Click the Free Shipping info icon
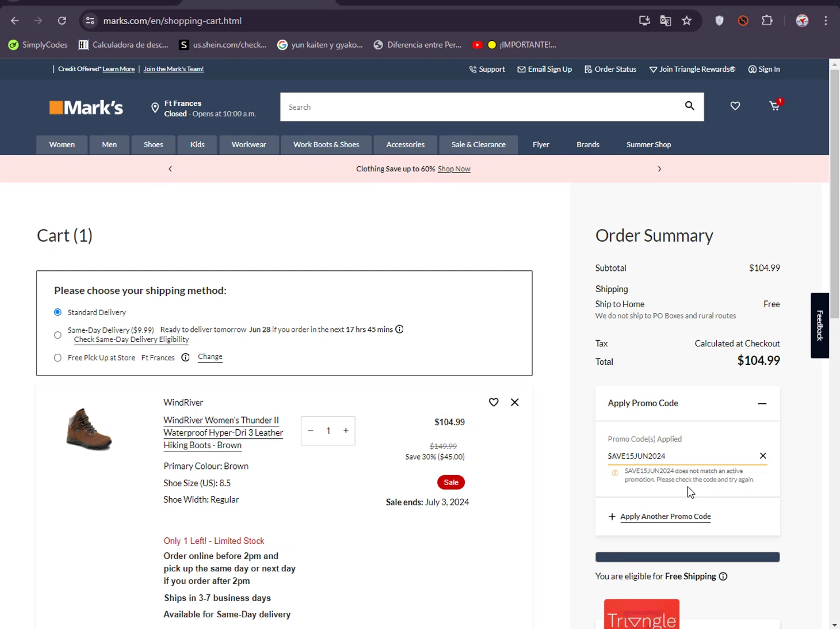Viewport: 840px width, 629px height. tap(723, 576)
